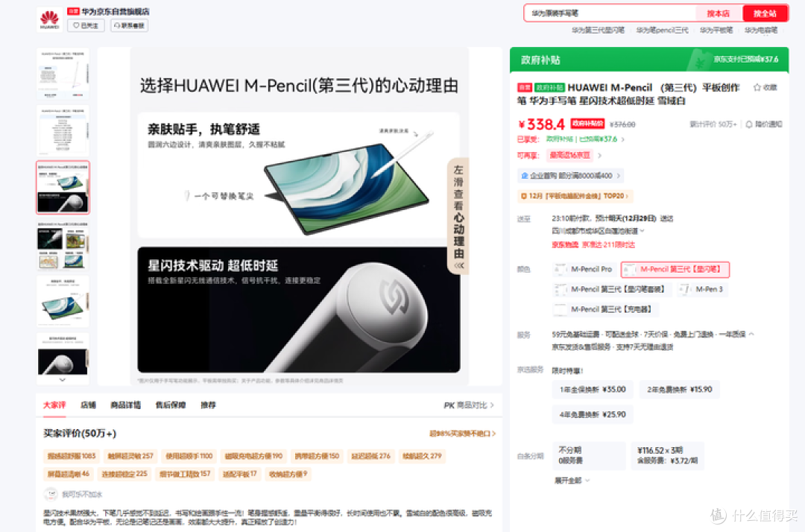
Task: Select M-Pencil 第三代【星闪笔套装】 option
Action: pyautogui.click(x=612, y=289)
